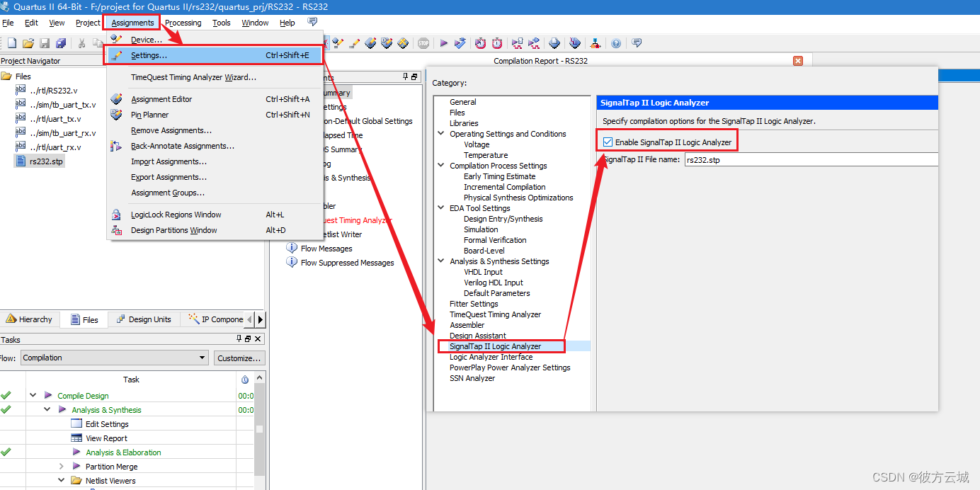
Task: Click the Save All toolbar icon
Action: (61, 43)
